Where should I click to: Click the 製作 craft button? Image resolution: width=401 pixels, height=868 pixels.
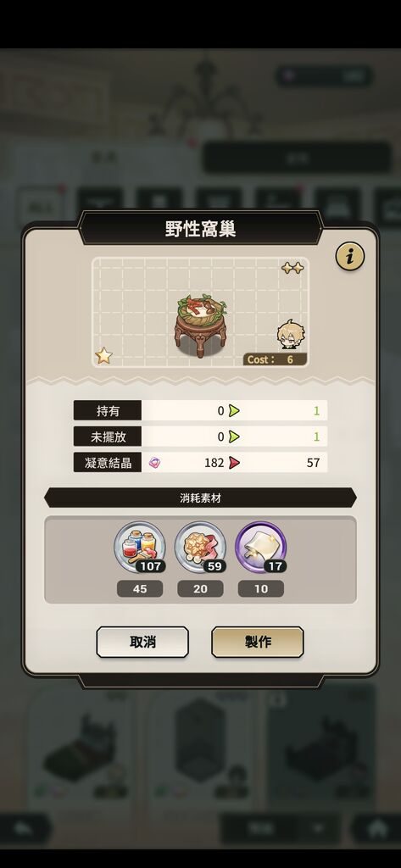point(258,643)
